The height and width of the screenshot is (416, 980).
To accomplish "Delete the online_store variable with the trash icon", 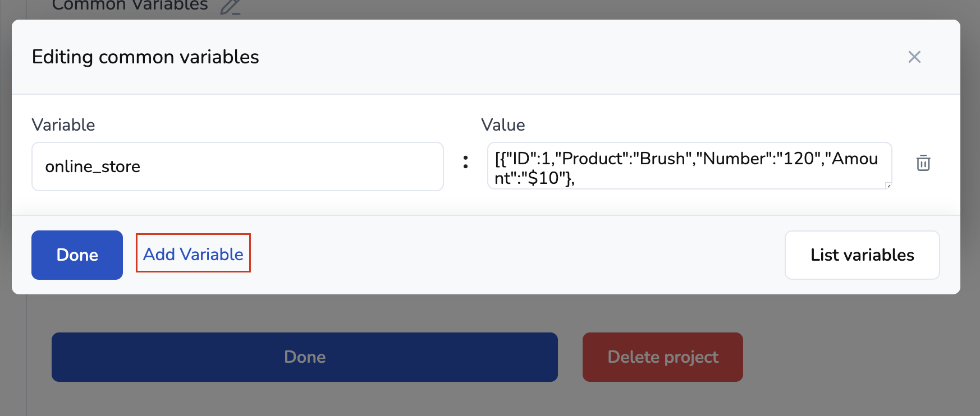I will pos(923,163).
